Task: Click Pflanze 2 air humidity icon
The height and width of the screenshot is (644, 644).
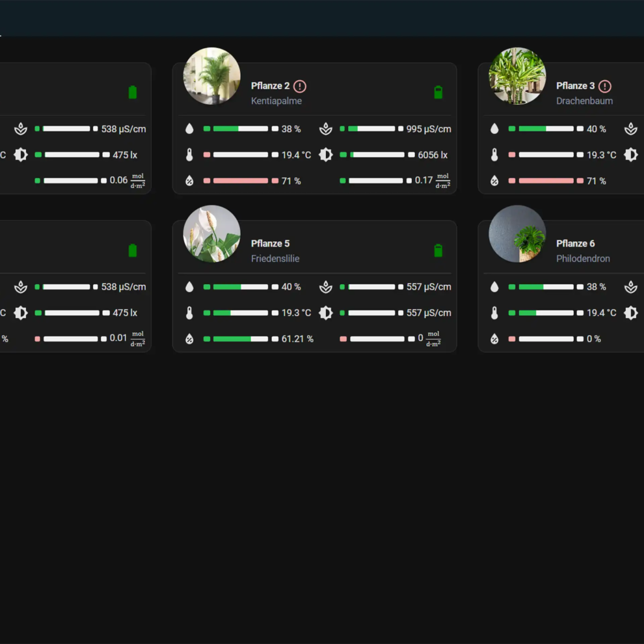Action: tap(189, 181)
